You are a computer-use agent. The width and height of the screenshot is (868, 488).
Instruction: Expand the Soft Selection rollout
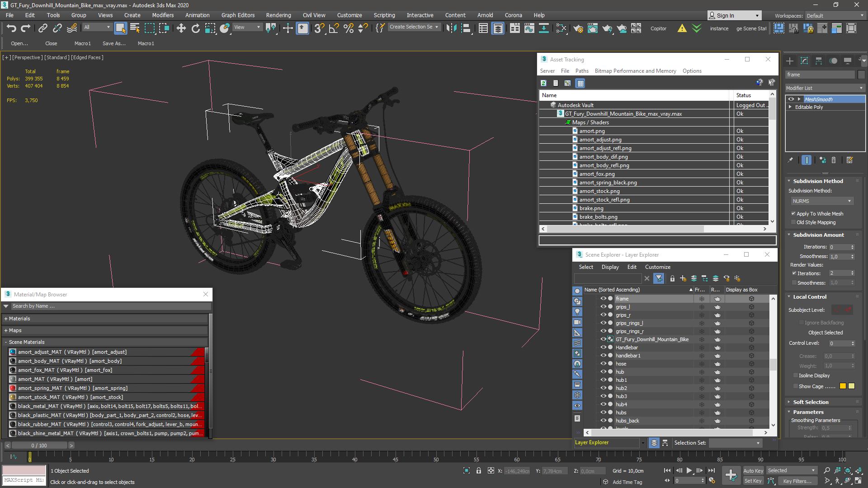point(811,402)
